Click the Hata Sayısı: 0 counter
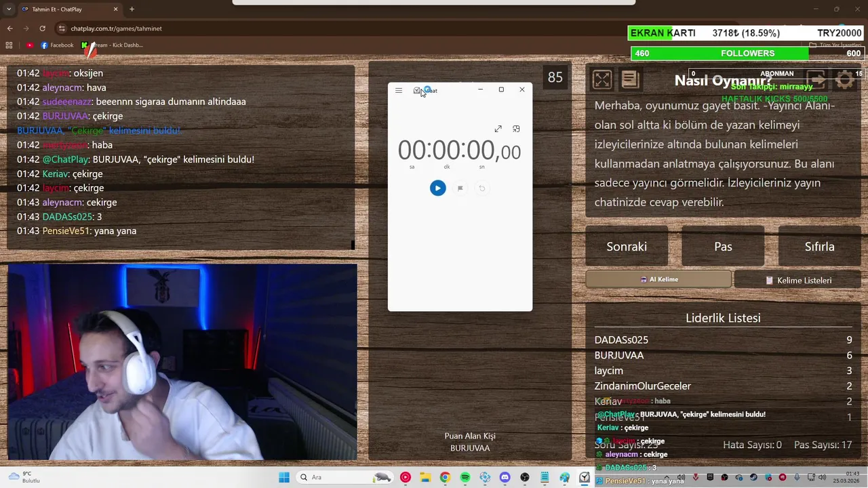The width and height of the screenshot is (868, 488). point(752,445)
